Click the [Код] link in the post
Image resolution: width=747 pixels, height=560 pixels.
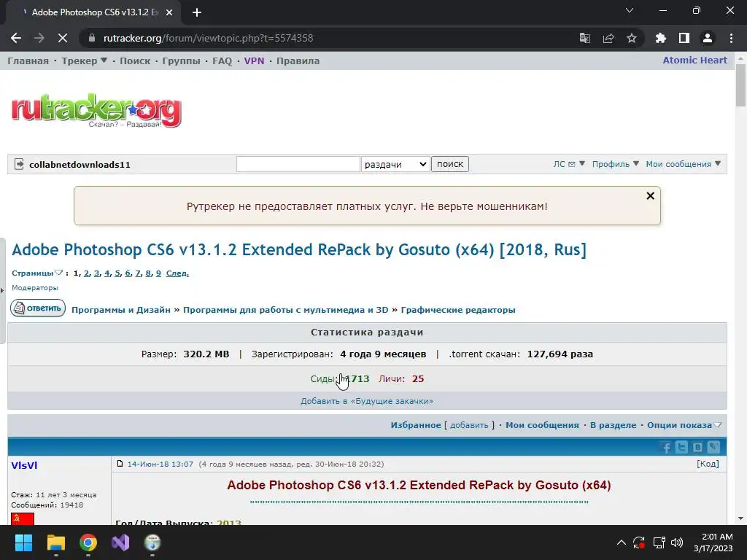tap(708, 464)
